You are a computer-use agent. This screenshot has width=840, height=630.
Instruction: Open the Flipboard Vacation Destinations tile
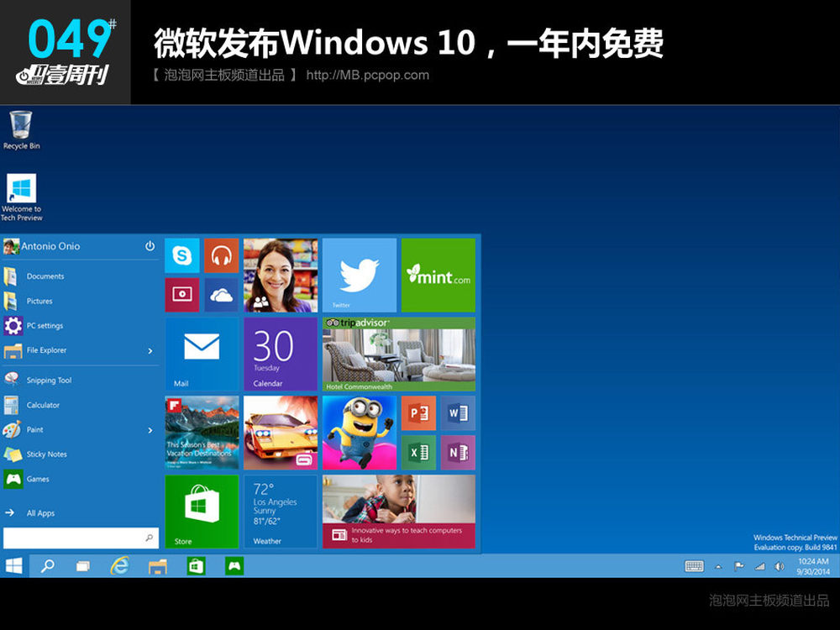tap(202, 433)
